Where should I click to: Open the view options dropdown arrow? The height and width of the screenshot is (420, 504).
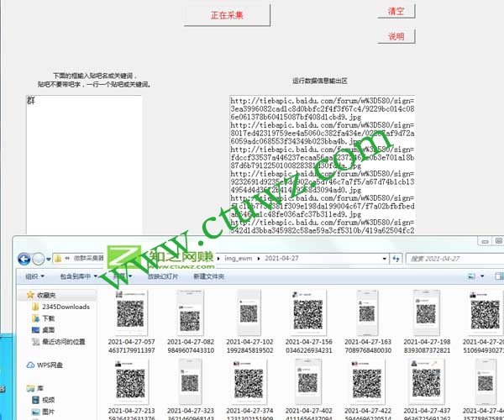(x=482, y=276)
